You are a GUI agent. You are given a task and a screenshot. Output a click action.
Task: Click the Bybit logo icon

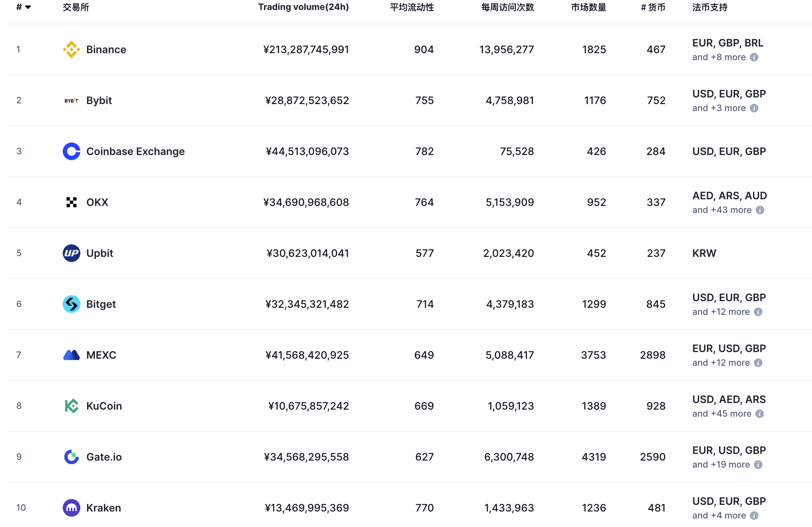pos(71,100)
